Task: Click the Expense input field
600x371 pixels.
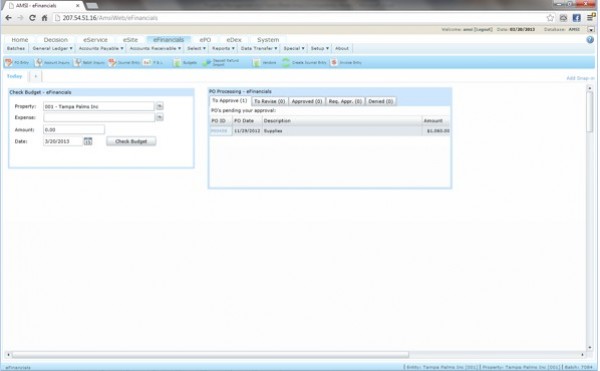Action: click(99, 117)
